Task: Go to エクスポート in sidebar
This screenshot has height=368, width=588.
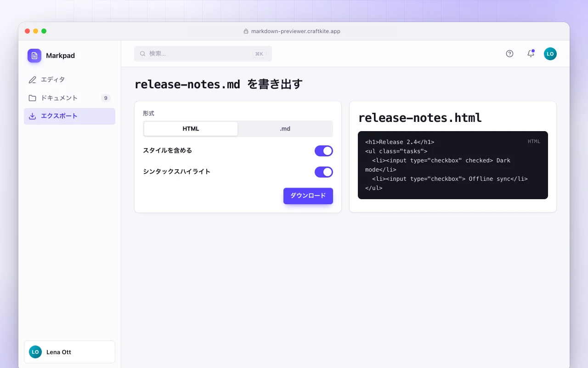Action: [69, 116]
